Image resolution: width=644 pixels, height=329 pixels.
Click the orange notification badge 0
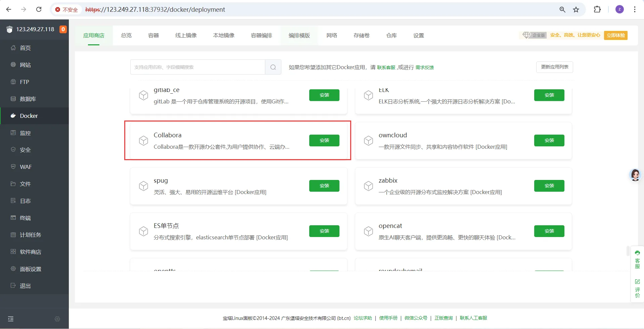pos(63,29)
